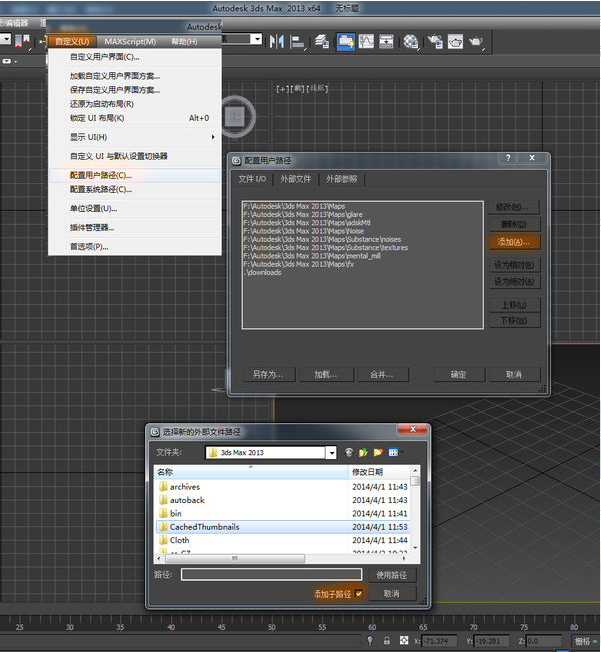Switch to the 外部文件 tab

click(296, 179)
